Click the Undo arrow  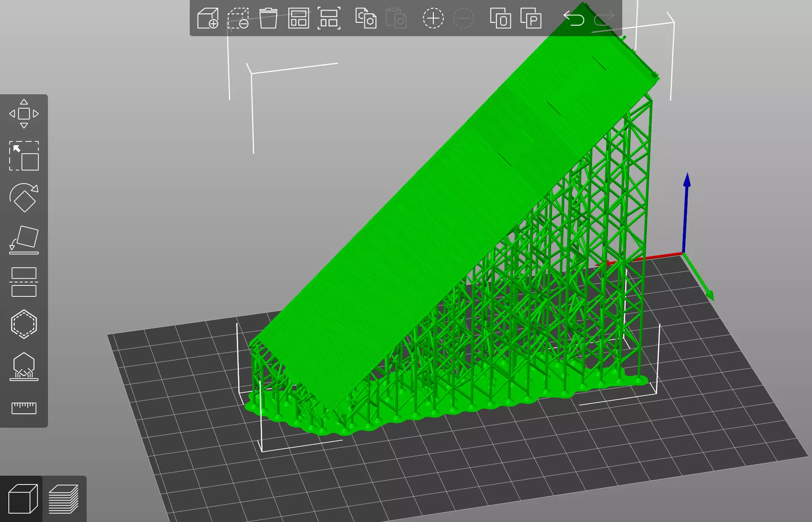coord(574,19)
